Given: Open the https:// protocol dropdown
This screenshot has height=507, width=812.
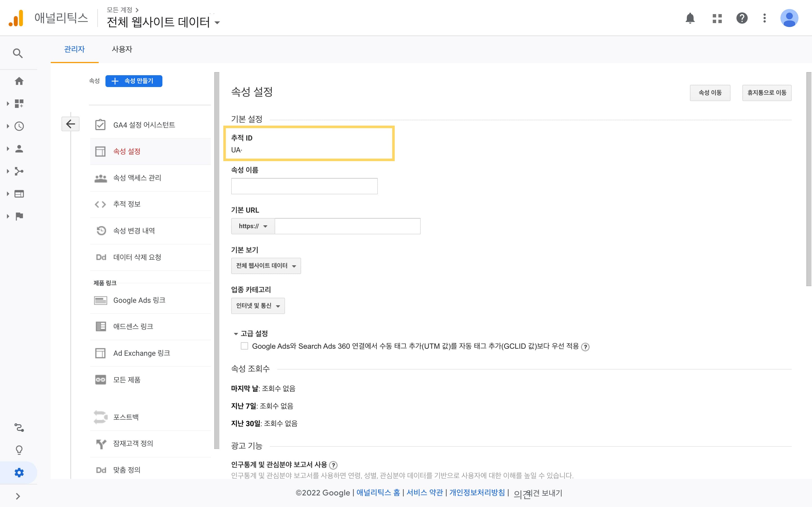Looking at the screenshot, I should pyautogui.click(x=253, y=226).
